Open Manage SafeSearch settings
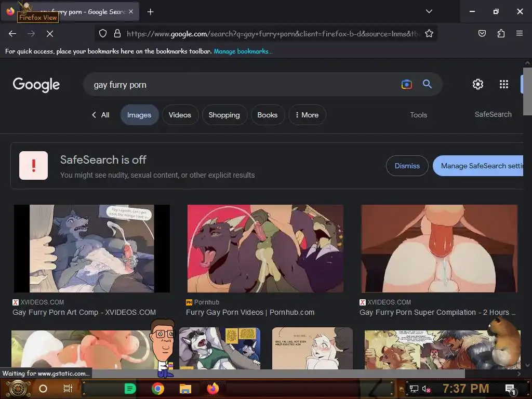Image resolution: width=532 pixels, height=399 pixels. point(478,166)
